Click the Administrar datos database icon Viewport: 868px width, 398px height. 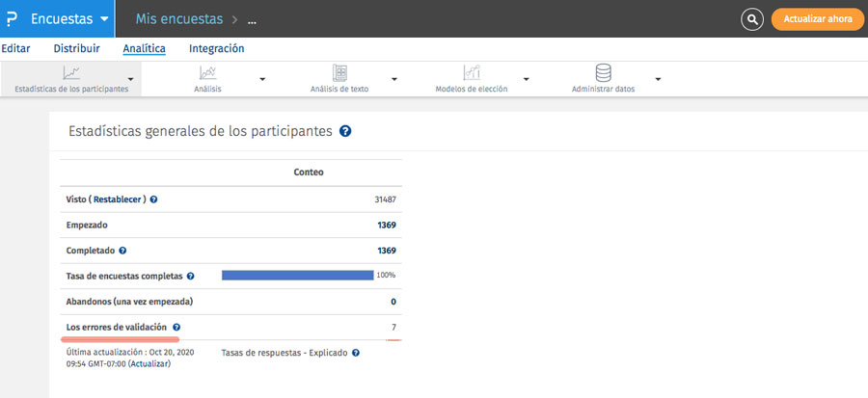(x=604, y=72)
